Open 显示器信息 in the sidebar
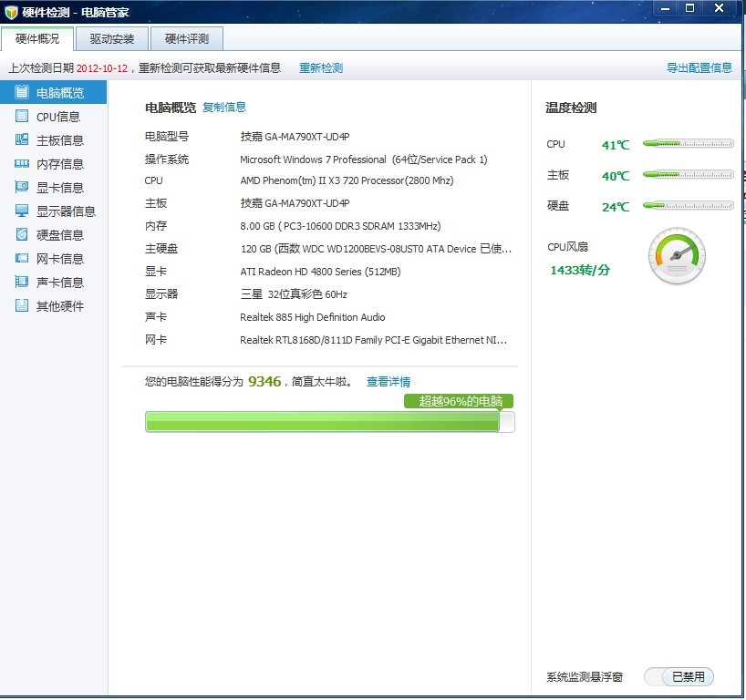This screenshot has width=746, height=700. click(53, 211)
